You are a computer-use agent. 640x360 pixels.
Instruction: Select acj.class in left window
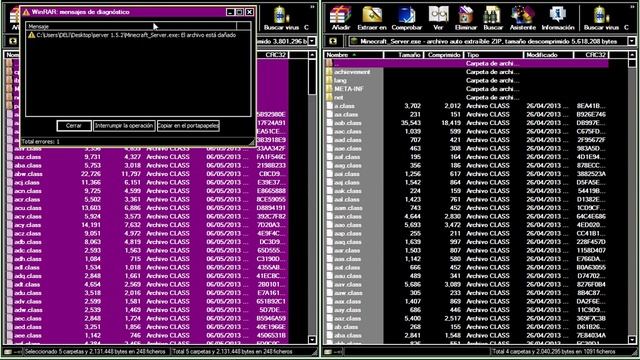click(x=27, y=182)
